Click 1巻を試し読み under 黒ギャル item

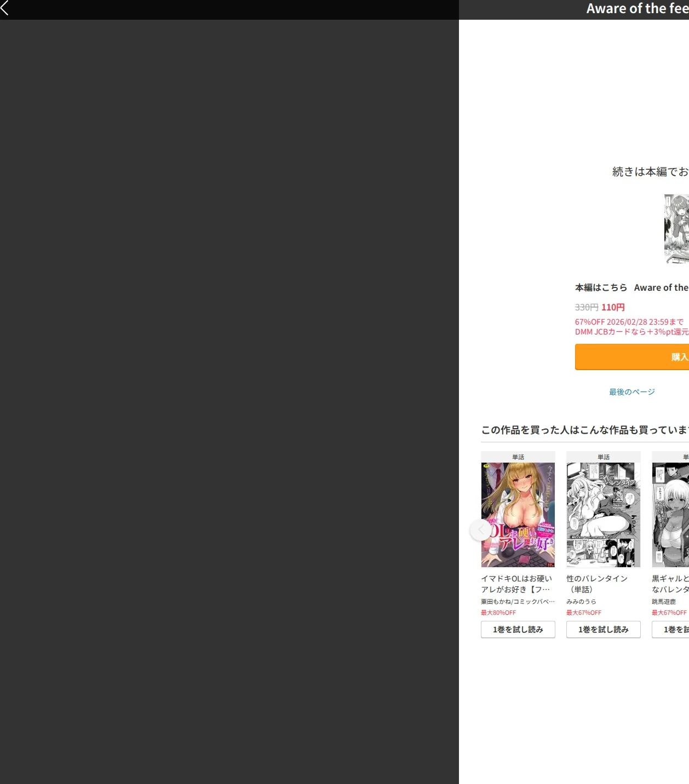coord(670,630)
